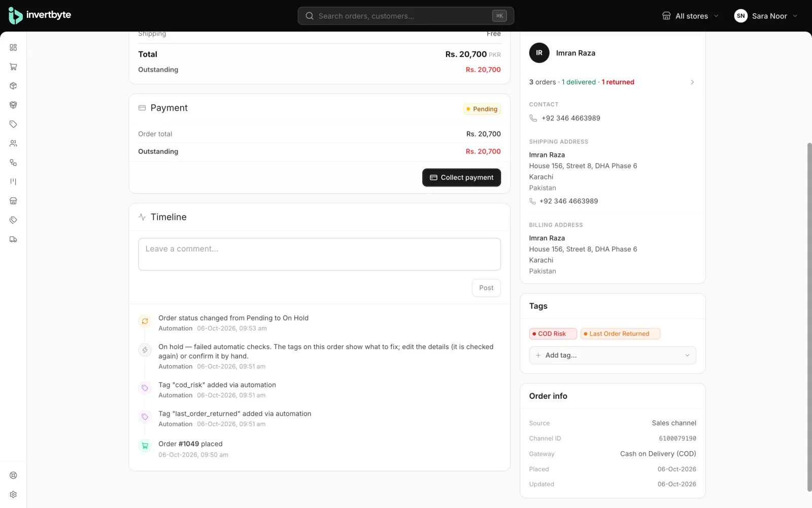Click the Imran Raza customer name
This screenshot has width=812, height=508.
click(x=576, y=53)
